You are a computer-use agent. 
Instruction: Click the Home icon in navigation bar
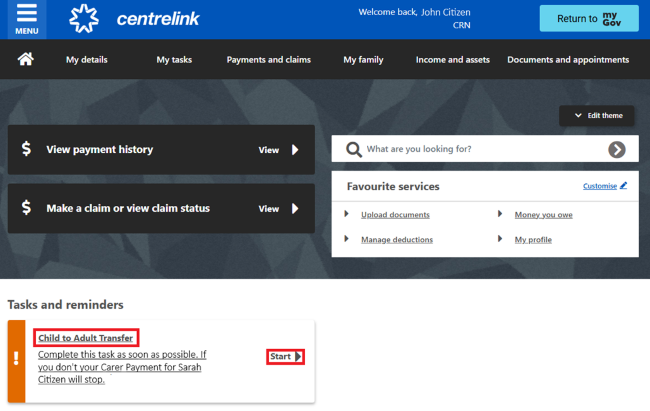click(27, 60)
